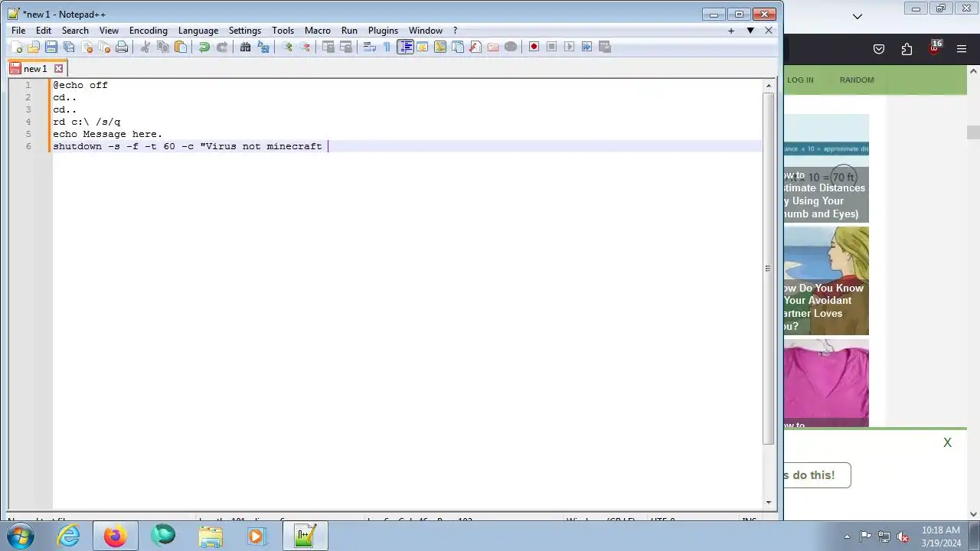Viewport: 980px width, 551px height.
Task: Open the Edit menu
Action: click(x=44, y=31)
